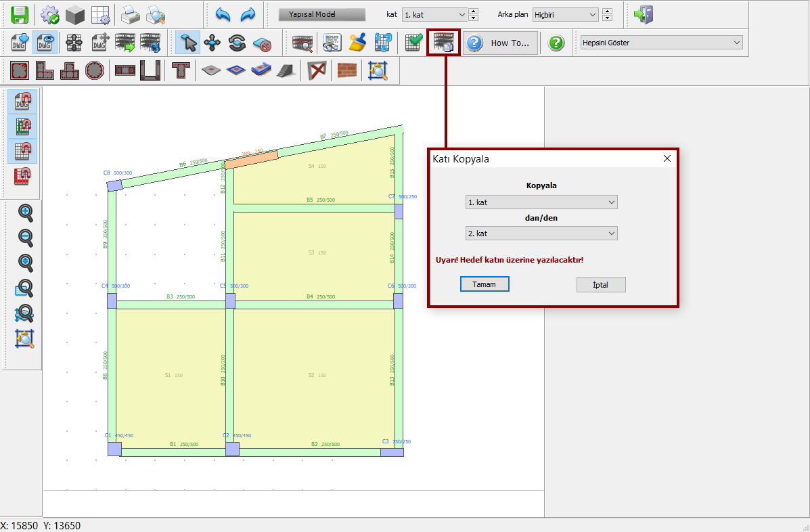The image size is (810, 532).
Task: Toggle grid snap magnet button
Action: click(23, 151)
